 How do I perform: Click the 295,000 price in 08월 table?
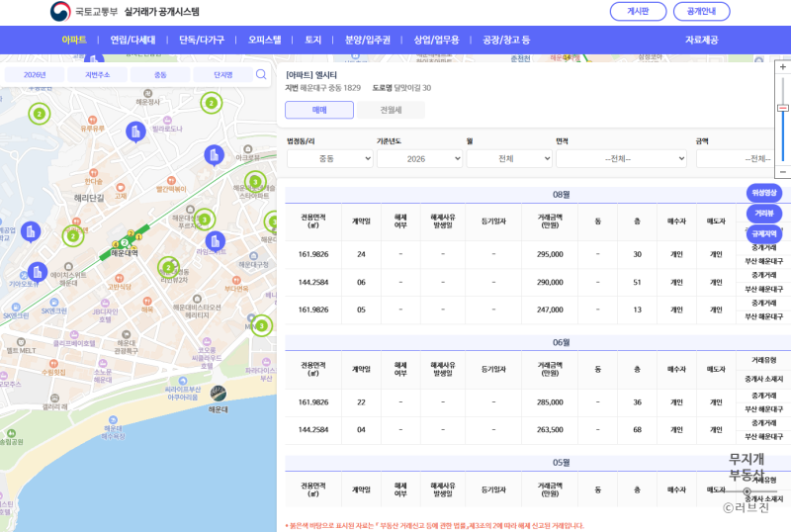550,254
